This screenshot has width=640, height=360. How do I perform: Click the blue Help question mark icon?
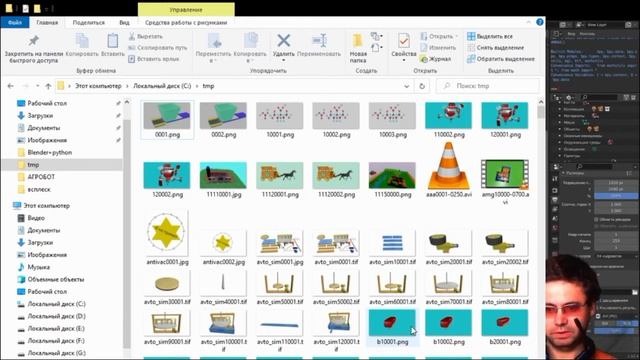point(540,22)
